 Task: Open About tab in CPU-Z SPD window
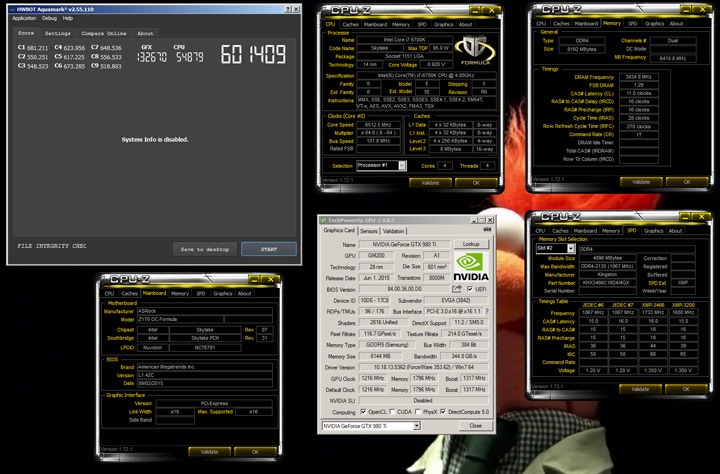click(675, 231)
